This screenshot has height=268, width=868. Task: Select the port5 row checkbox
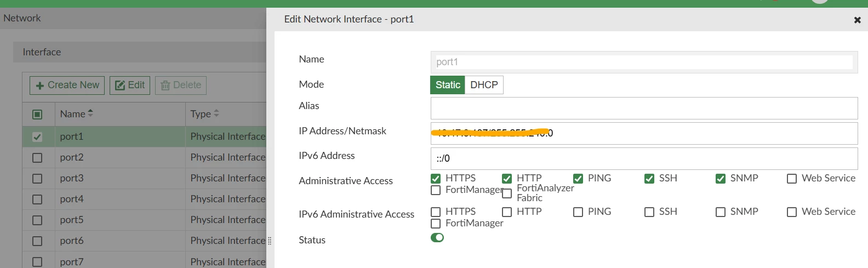coord(37,220)
